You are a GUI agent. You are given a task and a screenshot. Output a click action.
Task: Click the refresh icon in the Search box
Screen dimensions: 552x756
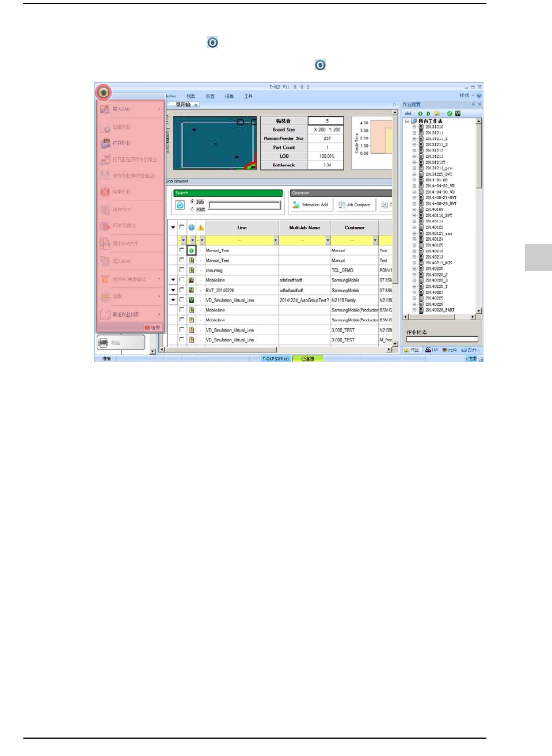[x=180, y=205]
